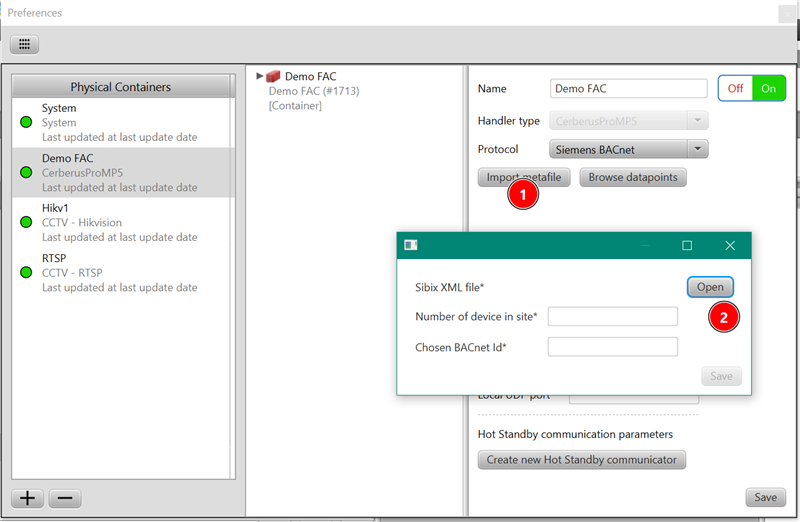
Task: Click the dialog's title bar window icon
Action: (x=410, y=245)
